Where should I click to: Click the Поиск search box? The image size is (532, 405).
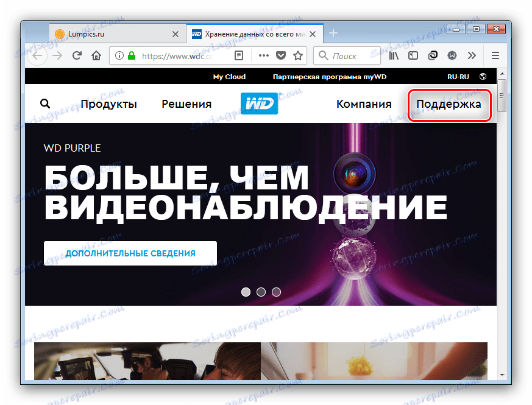[347, 55]
